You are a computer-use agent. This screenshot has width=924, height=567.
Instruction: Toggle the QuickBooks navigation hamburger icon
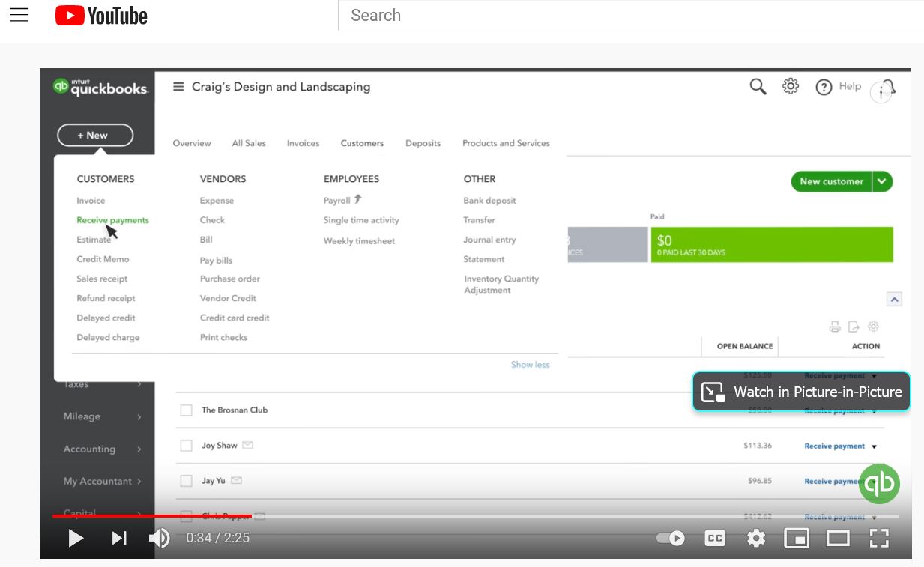click(x=178, y=87)
